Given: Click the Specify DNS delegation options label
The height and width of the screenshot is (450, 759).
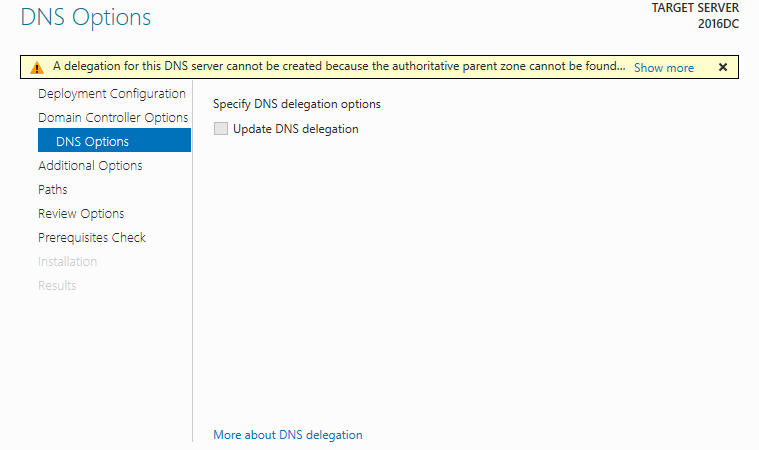Looking at the screenshot, I should (297, 105).
